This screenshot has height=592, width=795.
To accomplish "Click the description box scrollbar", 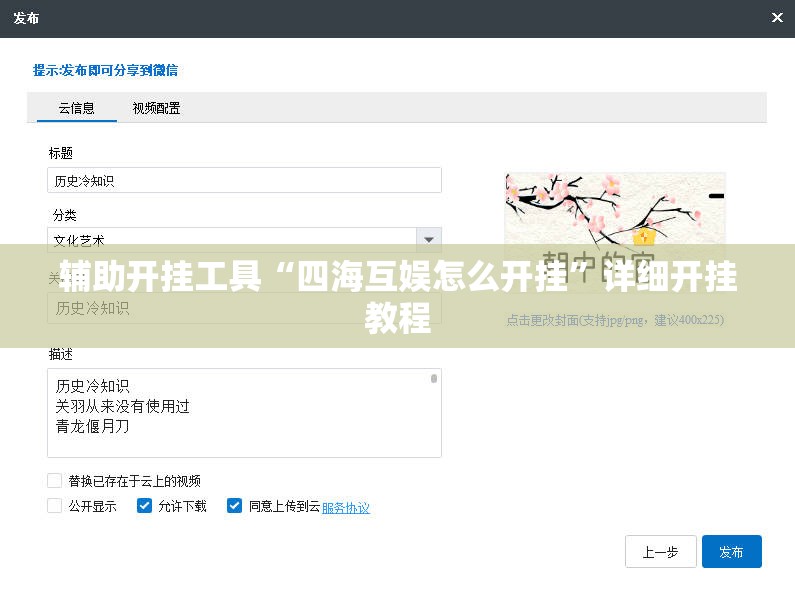I will click(434, 379).
